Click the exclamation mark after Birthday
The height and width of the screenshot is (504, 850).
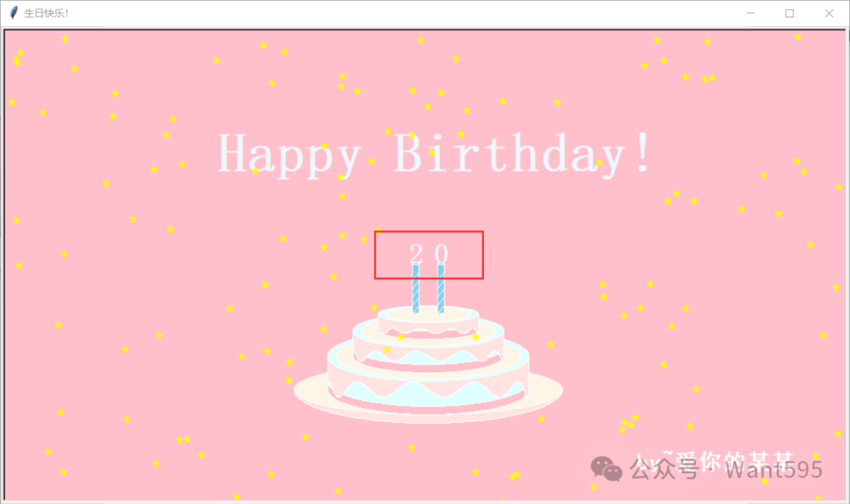(x=644, y=152)
